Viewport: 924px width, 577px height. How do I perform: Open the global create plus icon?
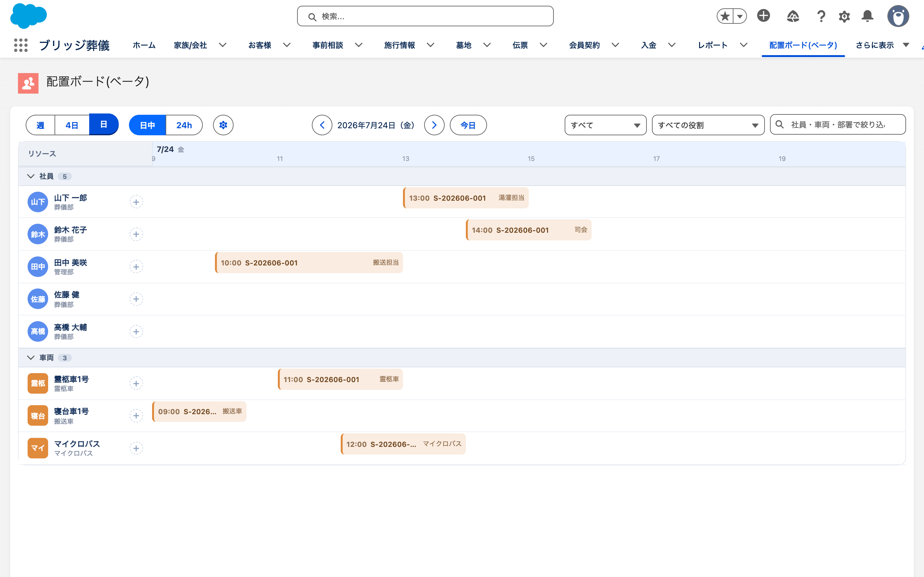[x=764, y=16]
